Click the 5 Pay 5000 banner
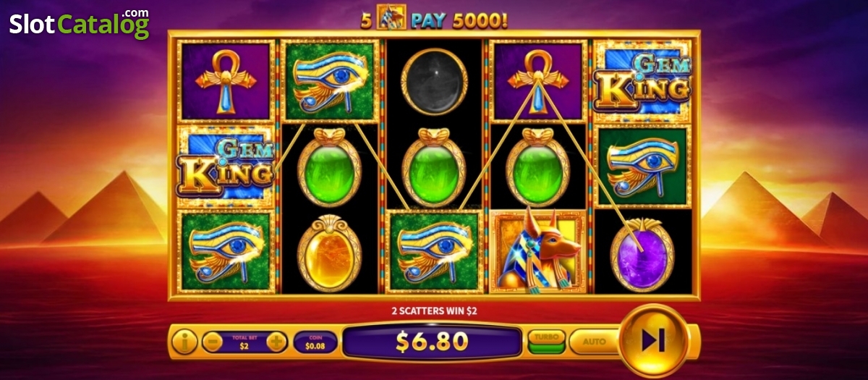Screen dimensions: 868x380 tap(433, 17)
